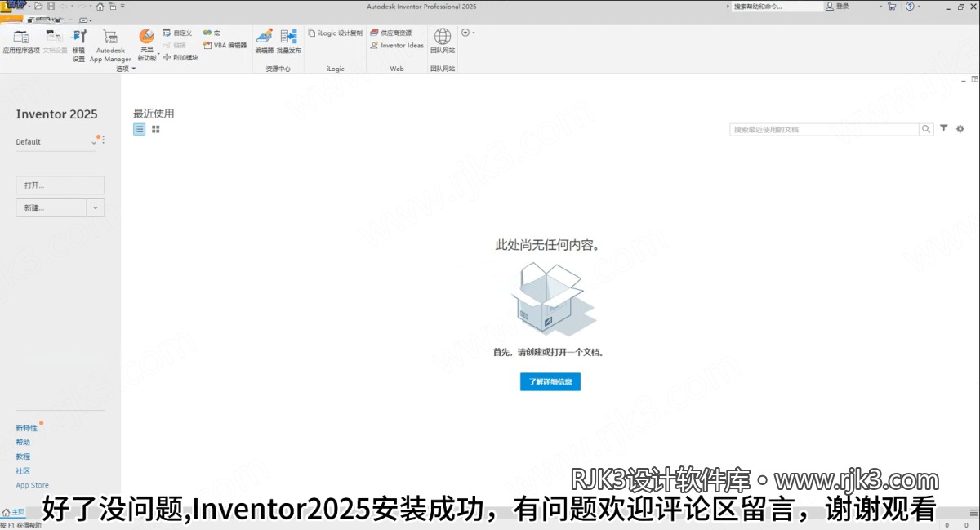Open the 宏 macros command
Image resolution: width=980 pixels, height=530 pixels.
(x=212, y=33)
